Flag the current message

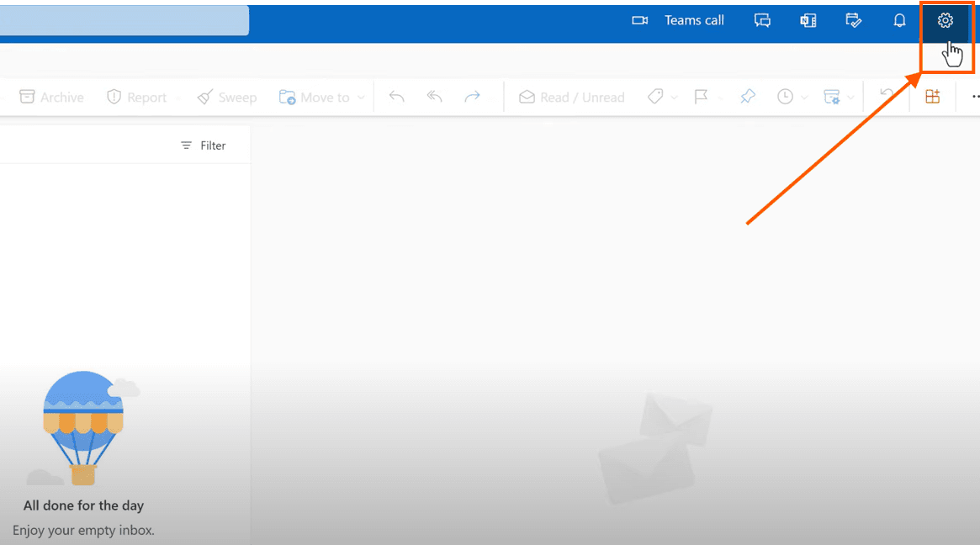tap(702, 96)
